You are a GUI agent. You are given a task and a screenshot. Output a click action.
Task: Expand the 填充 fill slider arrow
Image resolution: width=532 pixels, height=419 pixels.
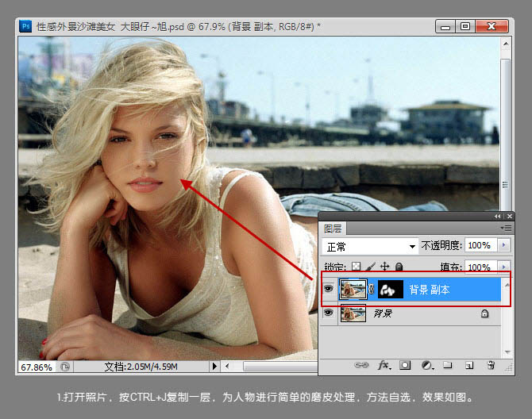tap(503, 267)
